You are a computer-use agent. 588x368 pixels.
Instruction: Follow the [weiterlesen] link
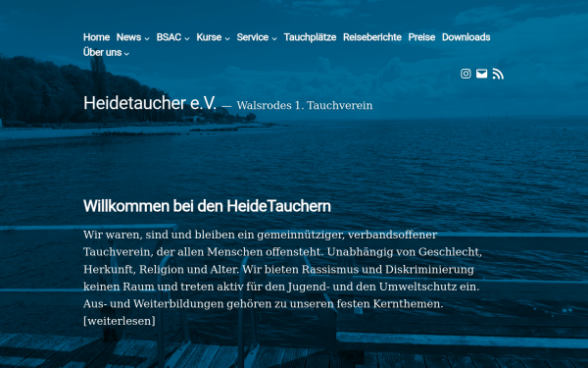[x=120, y=321]
